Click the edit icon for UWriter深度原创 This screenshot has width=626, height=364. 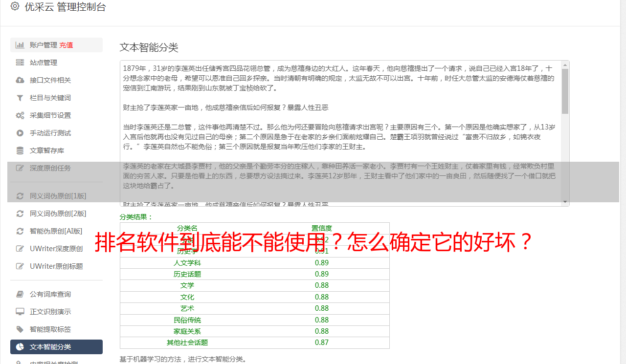(20, 249)
